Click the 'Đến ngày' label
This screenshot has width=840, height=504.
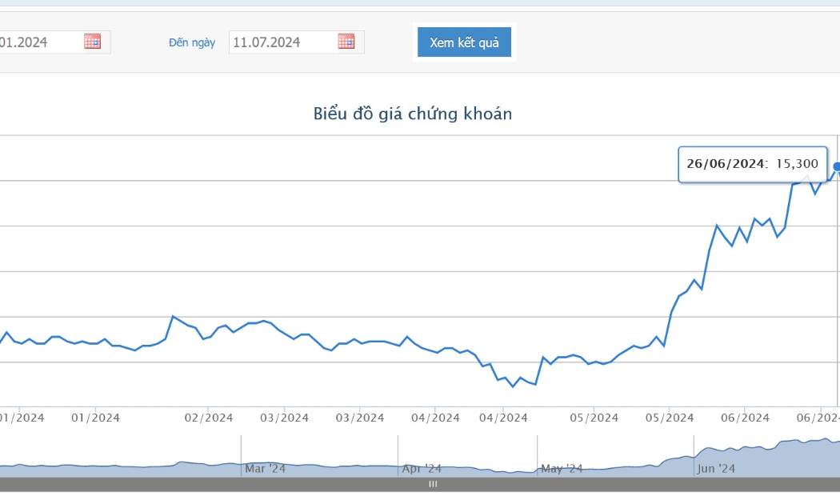click(192, 43)
